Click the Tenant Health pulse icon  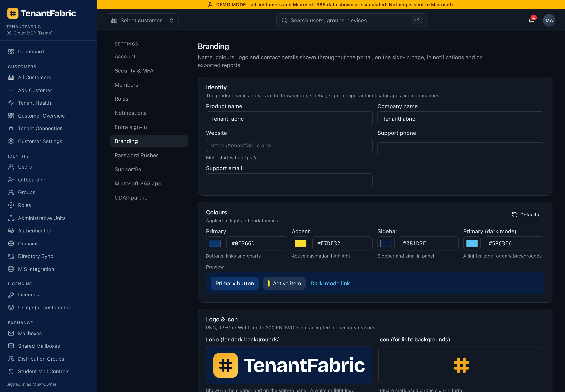[x=11, y=103]
